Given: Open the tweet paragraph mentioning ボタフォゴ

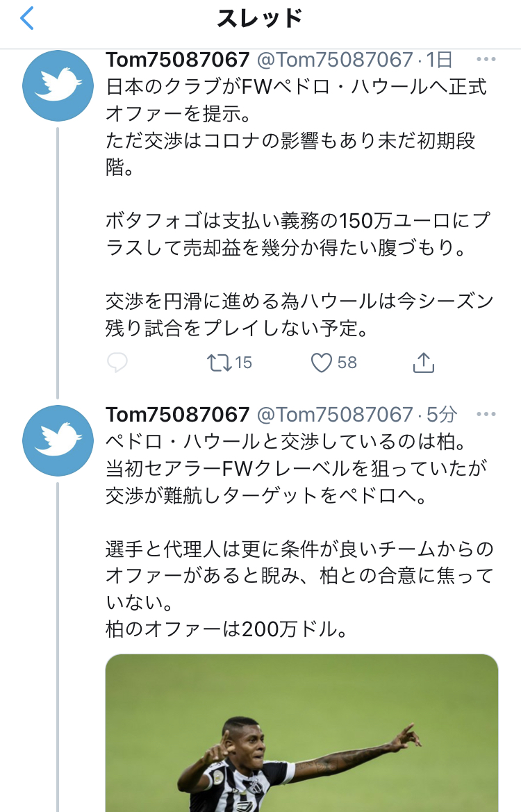Looking at the screenshot, I should coord(299,234).
